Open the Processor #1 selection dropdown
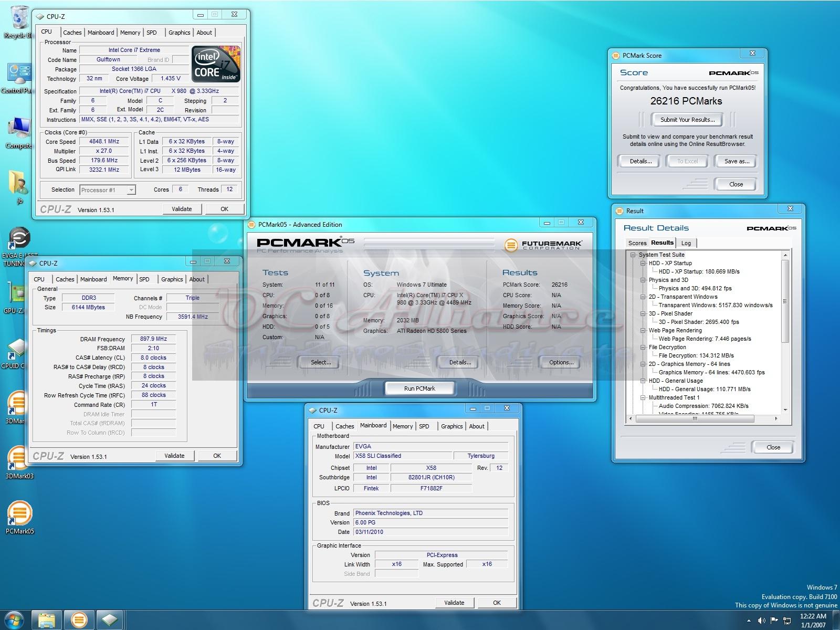Viewport: 840px width, 630px height. 108,190
